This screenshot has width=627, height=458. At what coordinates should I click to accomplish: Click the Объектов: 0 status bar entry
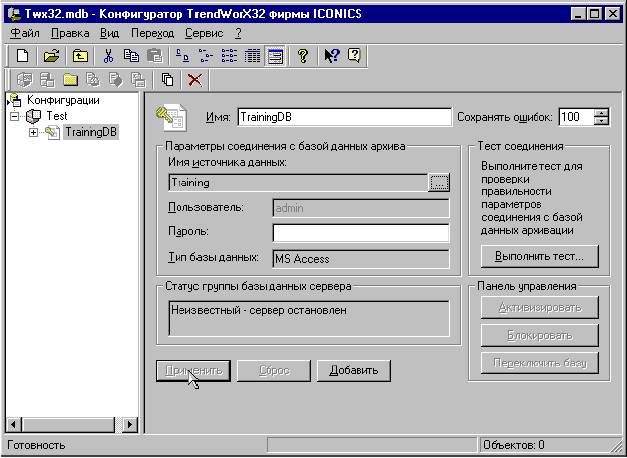pos(513,445)
